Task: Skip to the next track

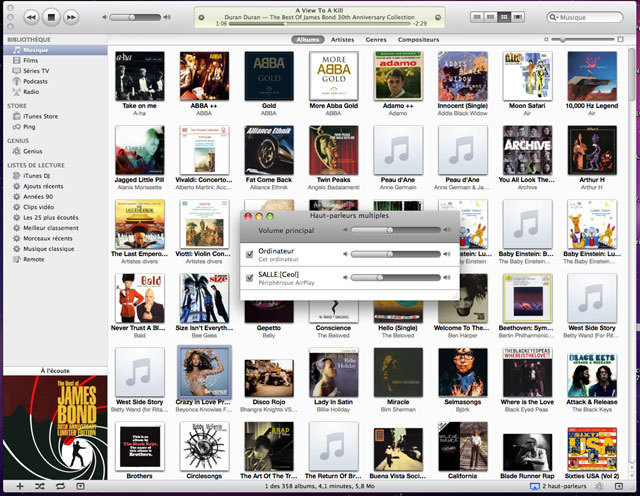Action: tap(71, 17)
